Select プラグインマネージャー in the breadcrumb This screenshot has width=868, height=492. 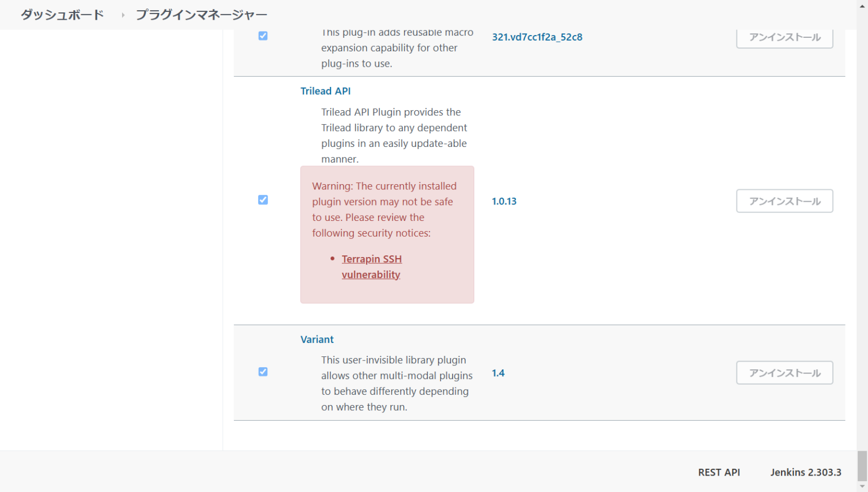[x=201, y=14]
